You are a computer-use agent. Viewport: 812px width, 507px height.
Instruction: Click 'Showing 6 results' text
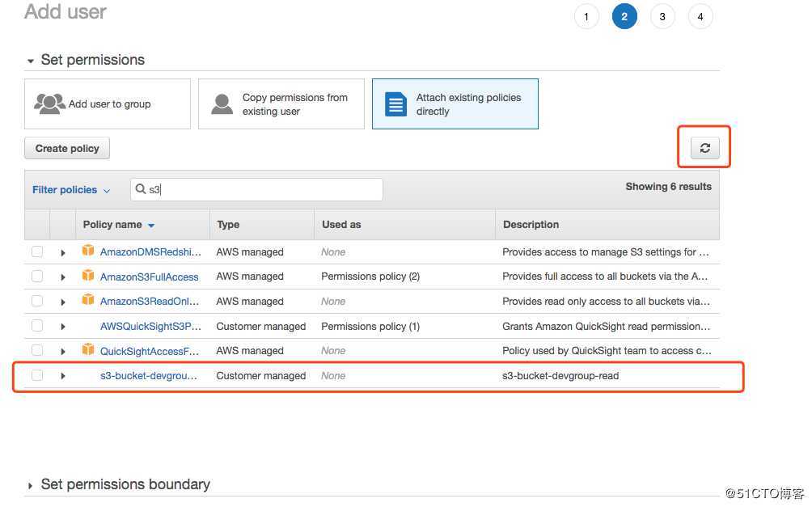click(668, 187)
